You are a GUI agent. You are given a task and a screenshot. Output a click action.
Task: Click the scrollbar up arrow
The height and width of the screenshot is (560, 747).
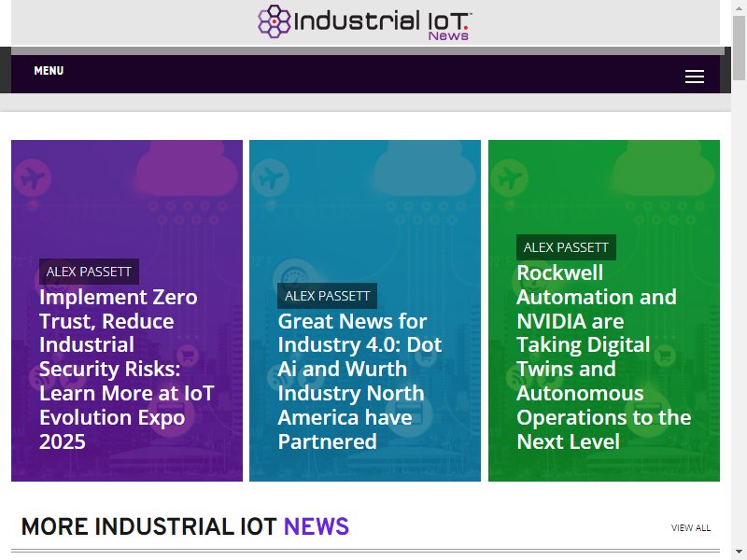(739, 7)
